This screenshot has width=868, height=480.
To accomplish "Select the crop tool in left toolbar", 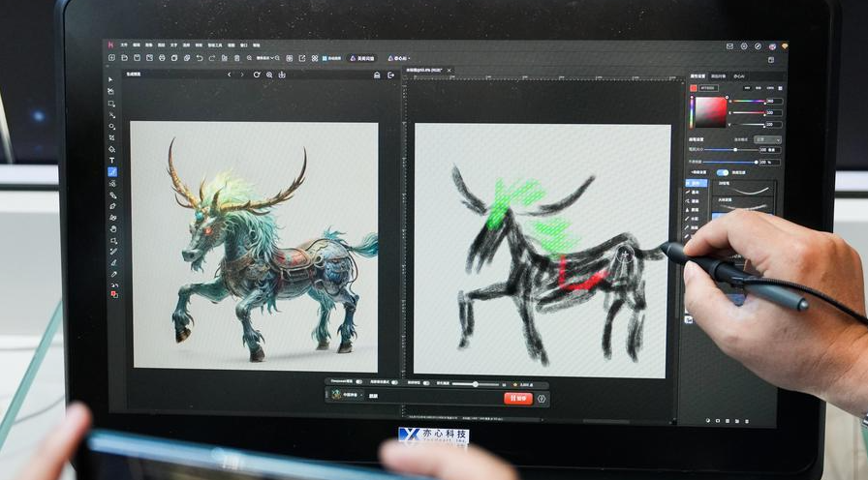I will (111, 137).
